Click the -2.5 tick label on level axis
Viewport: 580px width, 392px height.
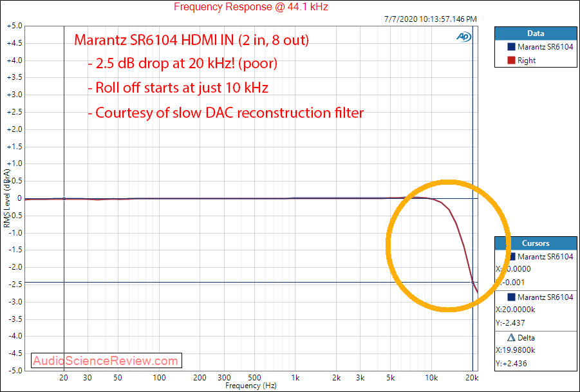pos(15,285)
